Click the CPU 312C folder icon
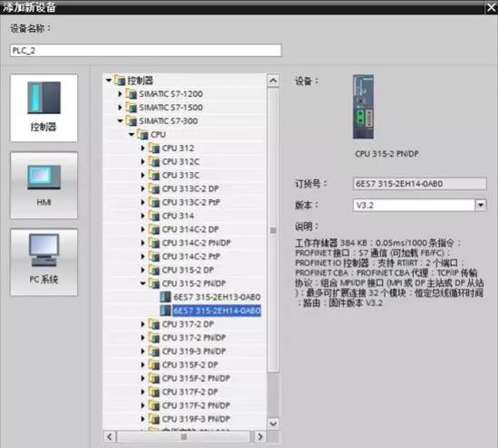Viewport: 498px width, 448px height. [154, 162]
